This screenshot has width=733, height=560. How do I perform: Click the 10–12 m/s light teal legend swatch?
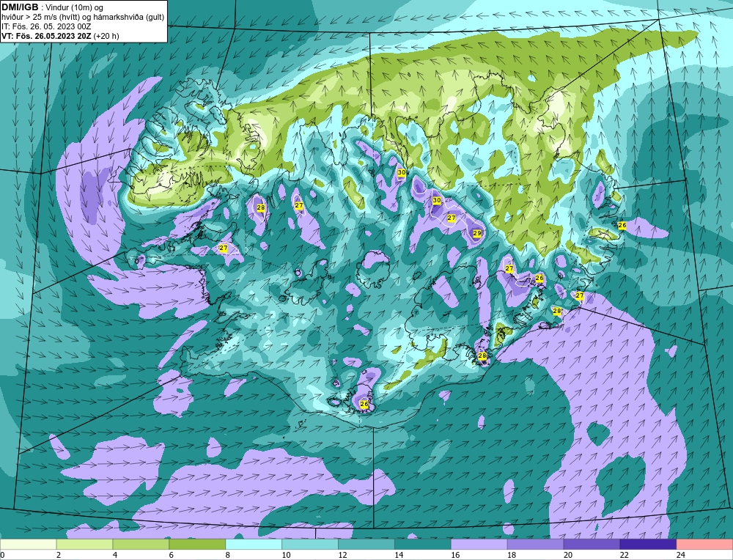[x=310, y=545]
